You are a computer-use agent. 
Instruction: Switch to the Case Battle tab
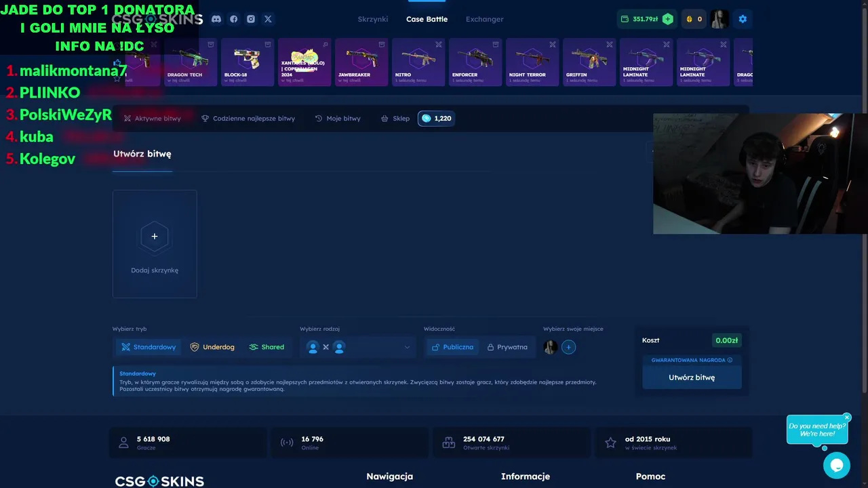pos(427,19)
